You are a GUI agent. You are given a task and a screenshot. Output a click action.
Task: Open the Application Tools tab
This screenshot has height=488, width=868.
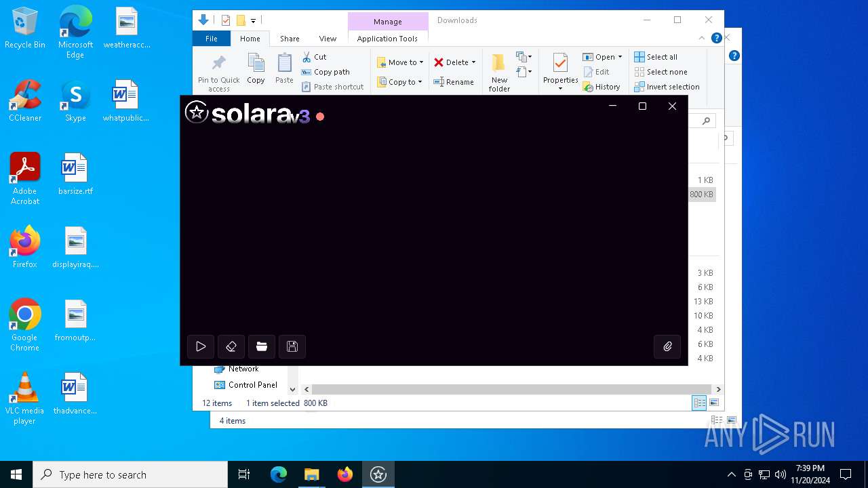pos(387,39)
